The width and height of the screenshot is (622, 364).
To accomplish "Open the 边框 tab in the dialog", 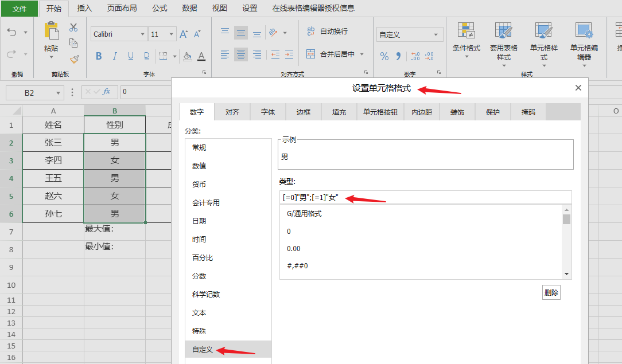I will coord(303,112).
